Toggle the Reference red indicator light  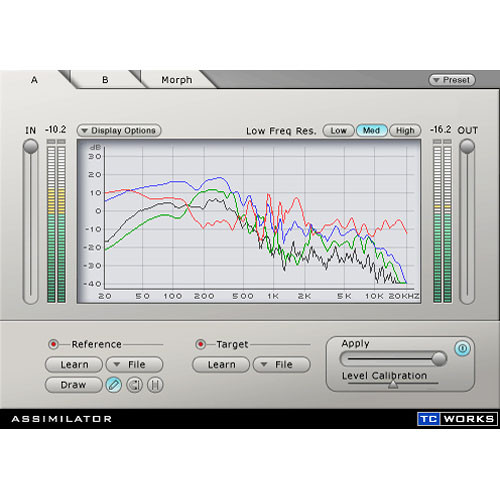[x=53, y=344]
